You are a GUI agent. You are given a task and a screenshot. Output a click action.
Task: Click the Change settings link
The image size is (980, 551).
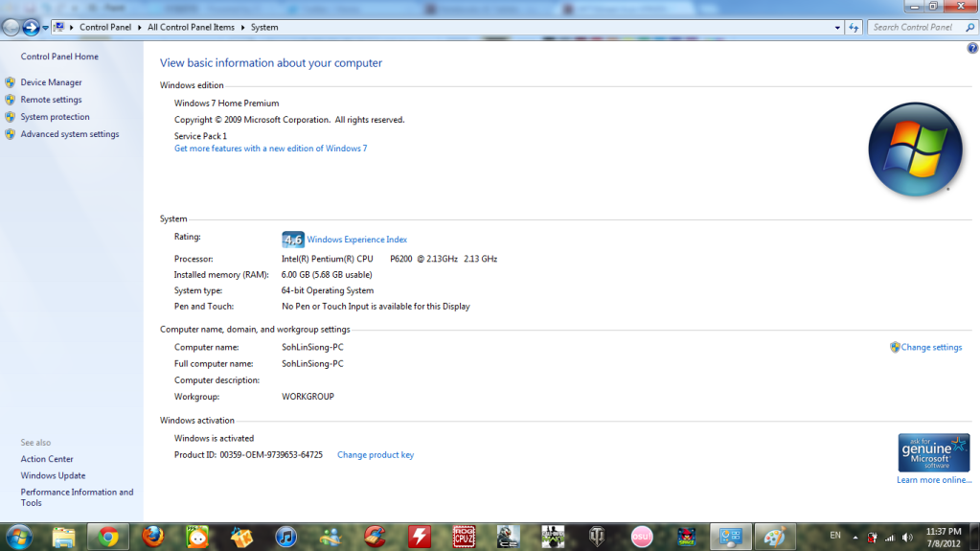931,347
